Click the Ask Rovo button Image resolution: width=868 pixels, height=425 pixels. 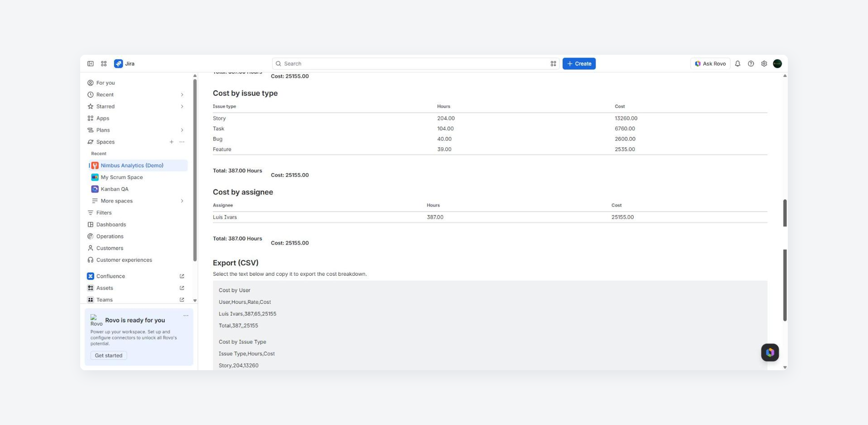tap(710, 64)
